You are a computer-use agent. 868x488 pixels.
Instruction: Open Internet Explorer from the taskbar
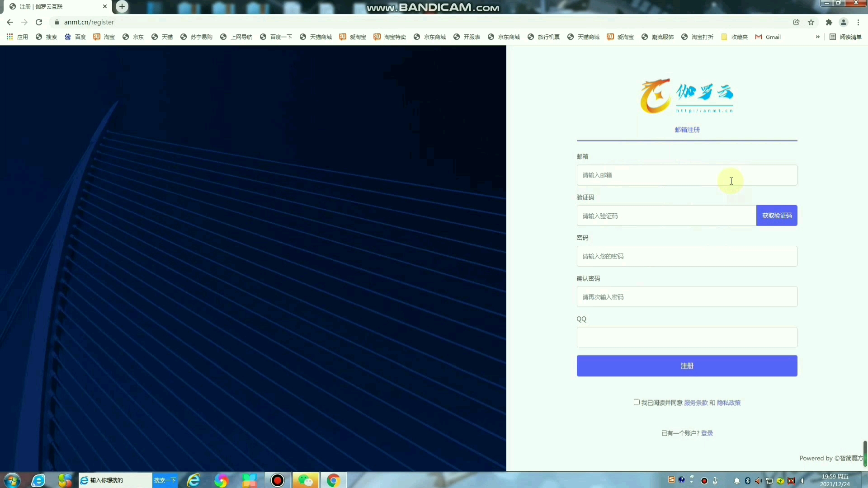[193, 480]
